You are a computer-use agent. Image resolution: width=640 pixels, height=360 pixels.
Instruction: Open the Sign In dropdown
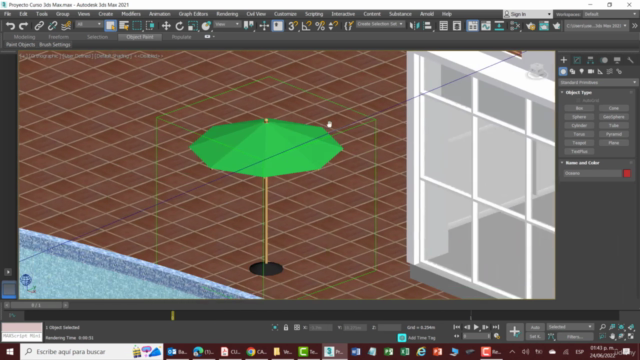coord(528,14)
